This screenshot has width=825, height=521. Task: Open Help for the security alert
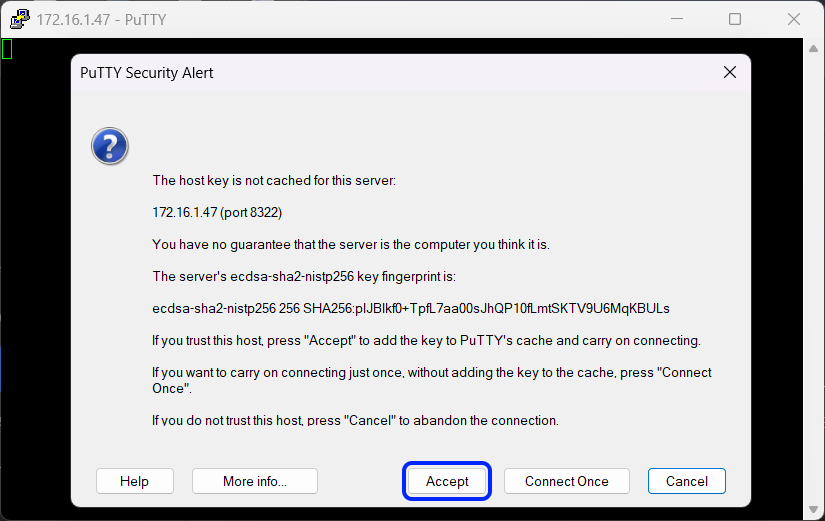[x=135, y=481]
